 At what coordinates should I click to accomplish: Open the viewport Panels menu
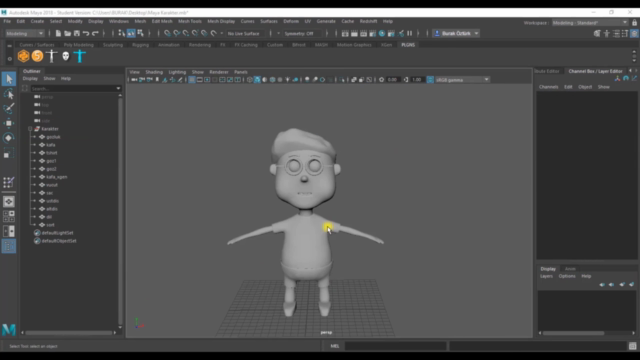241,72
